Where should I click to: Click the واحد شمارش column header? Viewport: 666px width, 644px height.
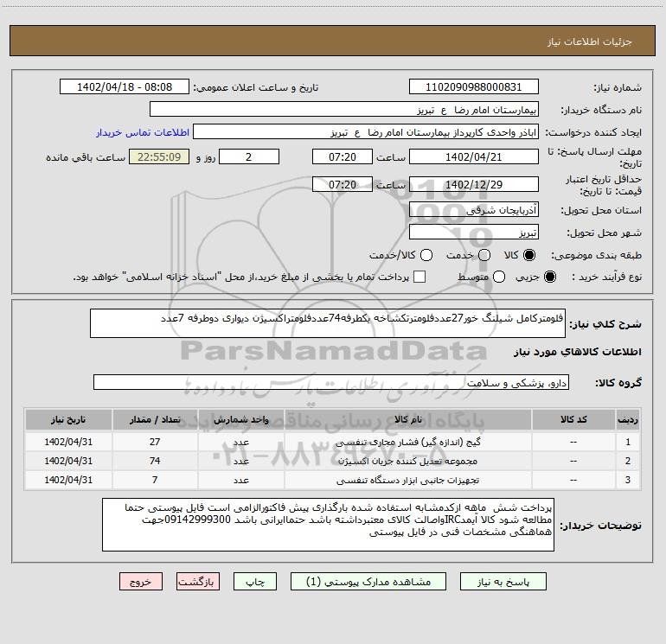240,419
